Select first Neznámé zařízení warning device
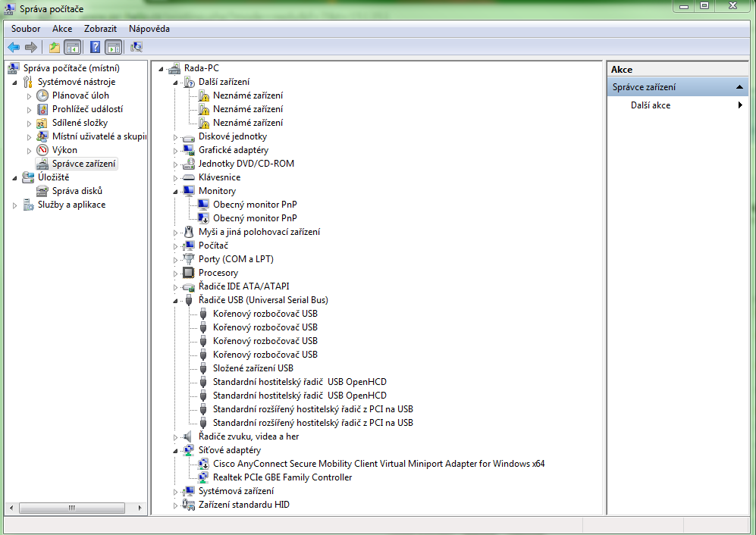This screenshot has height=535, width=756. (x=247, y=95)
